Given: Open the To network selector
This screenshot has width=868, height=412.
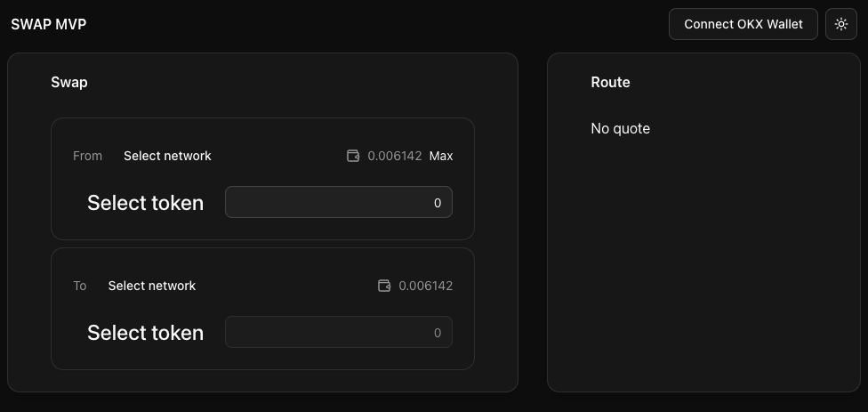Looking at the screenshot, I should pyautogui.click(x=152, y=286).
